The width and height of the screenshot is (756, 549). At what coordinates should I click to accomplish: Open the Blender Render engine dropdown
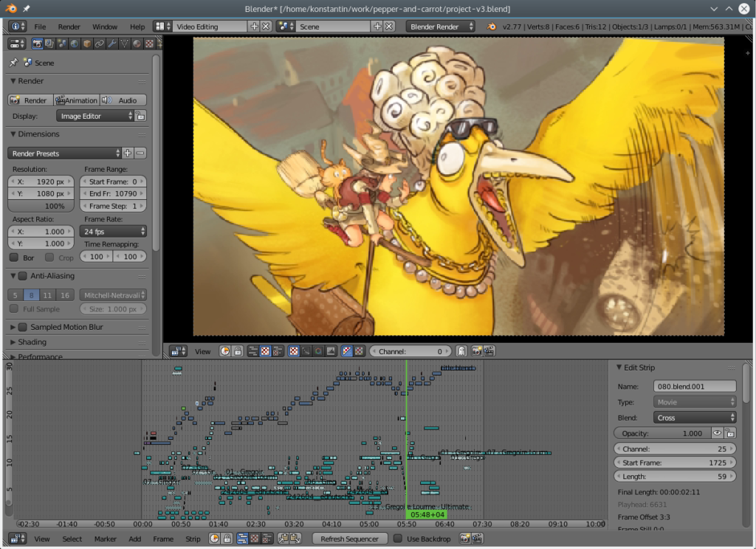(441, 27)
